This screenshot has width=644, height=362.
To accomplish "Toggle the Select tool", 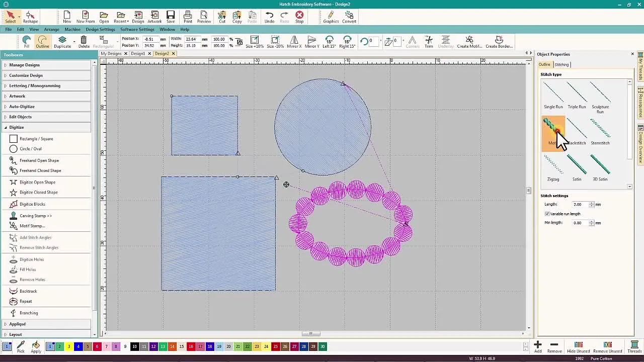I will tap(10, 17).
